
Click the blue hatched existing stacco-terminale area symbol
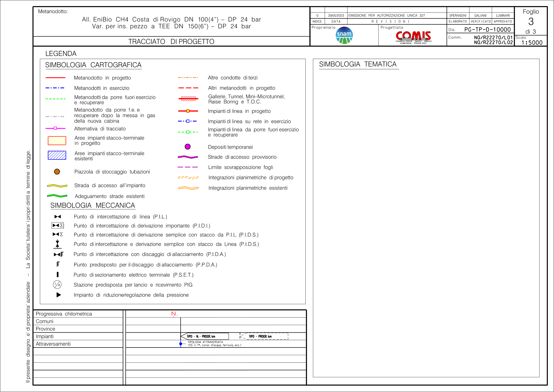point(57,155)
